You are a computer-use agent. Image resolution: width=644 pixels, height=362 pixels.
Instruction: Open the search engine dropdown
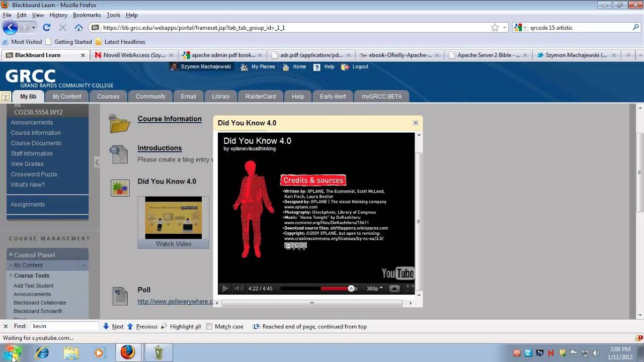pyautogui.click(x=521, y=28)
